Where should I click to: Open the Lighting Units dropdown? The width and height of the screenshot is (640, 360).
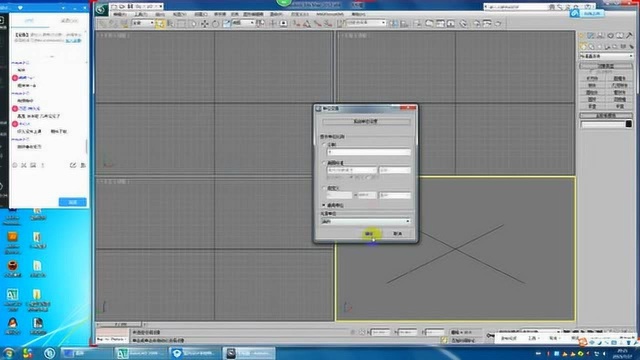366,221
